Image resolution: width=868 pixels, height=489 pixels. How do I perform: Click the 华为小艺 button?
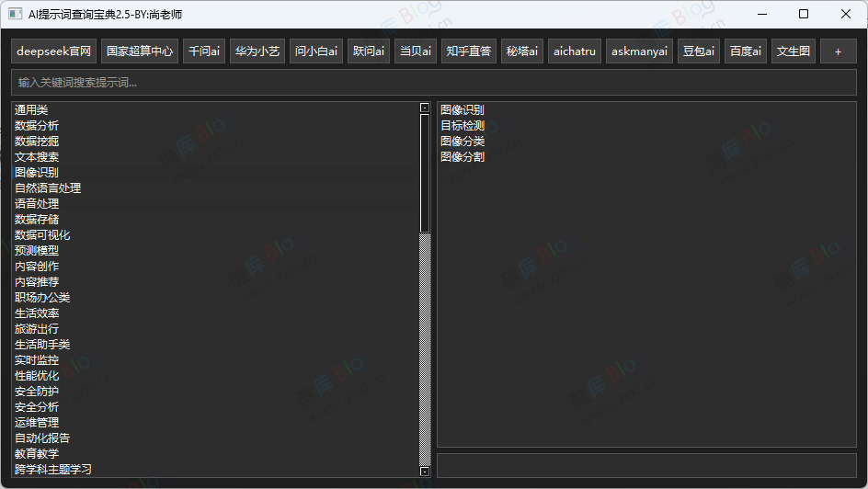(257, 51)
